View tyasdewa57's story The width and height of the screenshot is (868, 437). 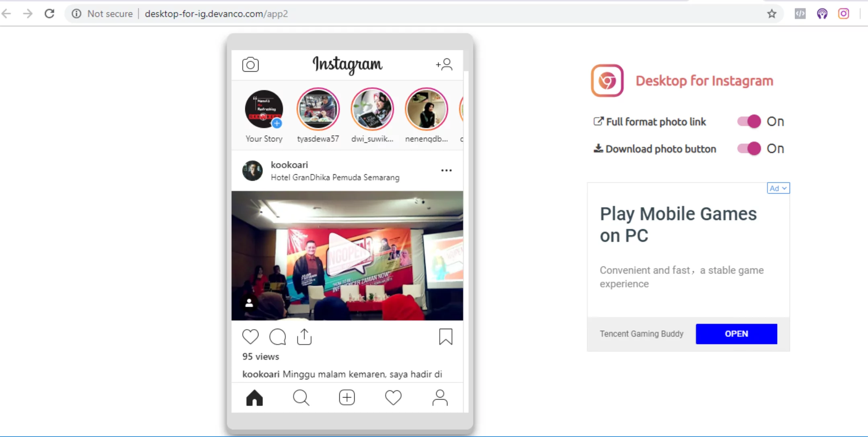(318, 109)
